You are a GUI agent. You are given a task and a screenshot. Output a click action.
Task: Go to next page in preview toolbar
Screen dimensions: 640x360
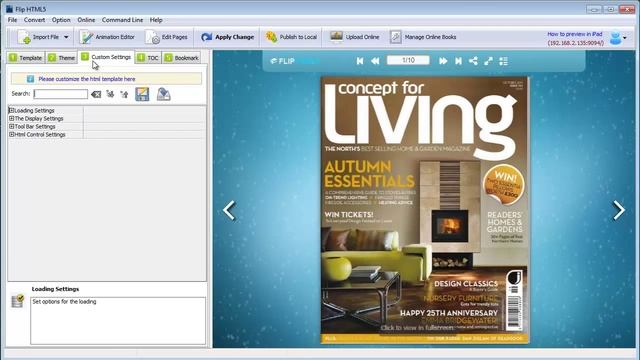tap(443, 61)
